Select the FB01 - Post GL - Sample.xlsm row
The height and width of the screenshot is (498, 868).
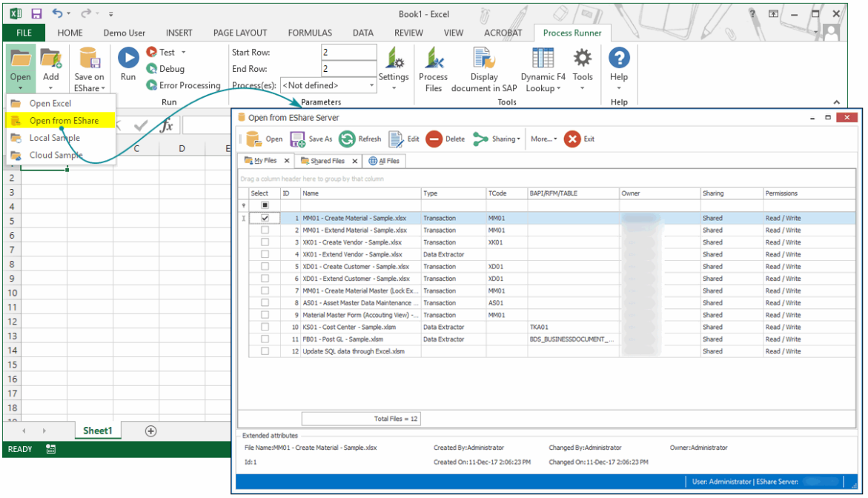547,339
